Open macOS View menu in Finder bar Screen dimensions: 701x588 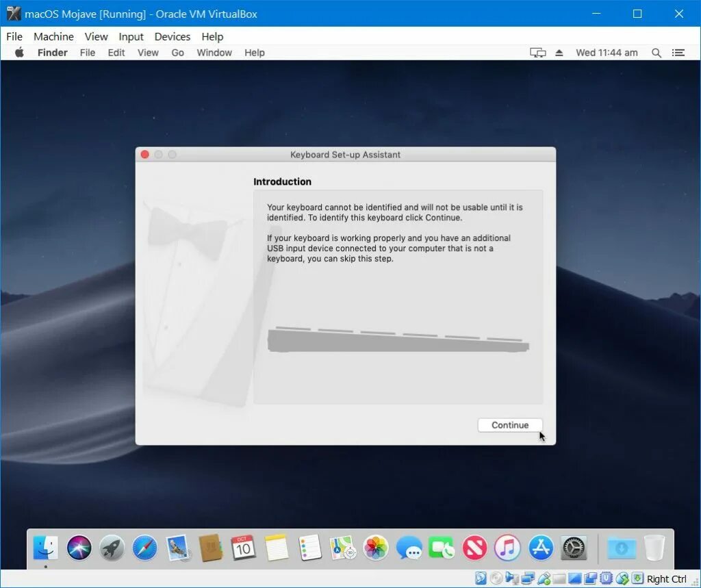(148, 53)
